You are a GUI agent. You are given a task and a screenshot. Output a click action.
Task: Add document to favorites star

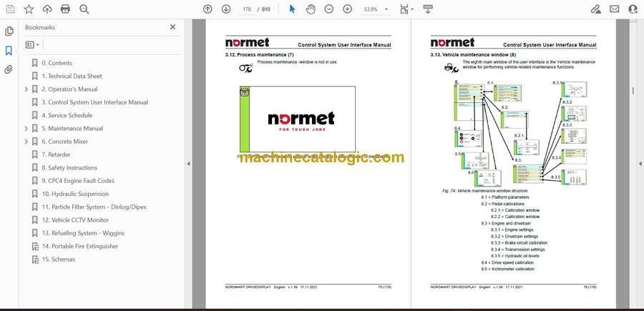29,9
